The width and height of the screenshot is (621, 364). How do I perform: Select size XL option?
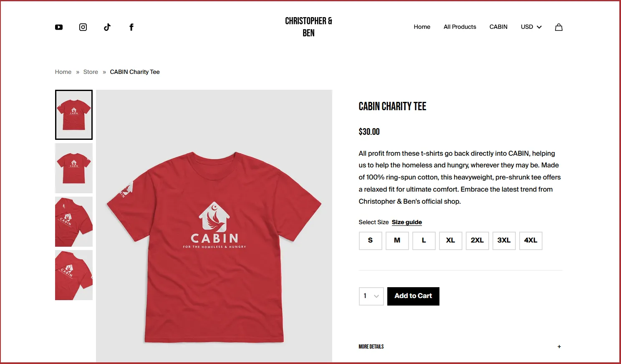[x=451, y=241]
